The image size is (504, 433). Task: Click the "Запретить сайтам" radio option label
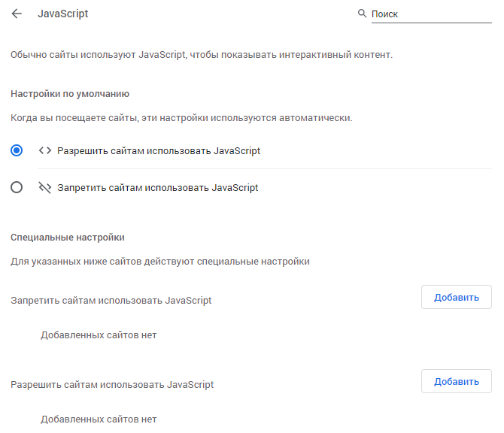coord(158,188)
